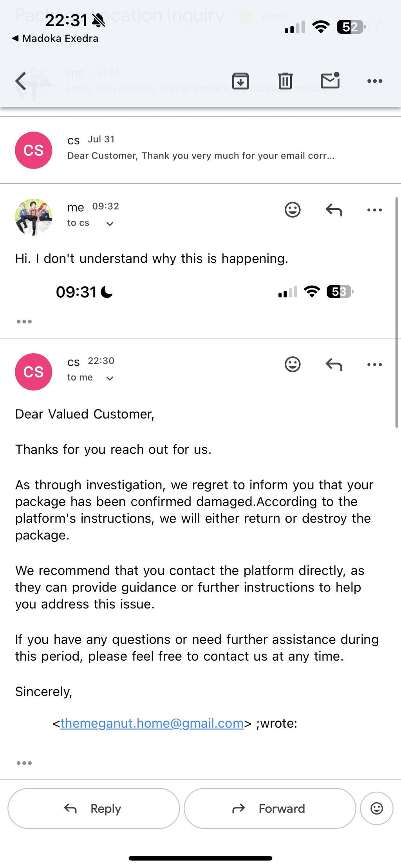Mark as unread with the envelope icon
The image size is (401, 868).
point(330,80)
